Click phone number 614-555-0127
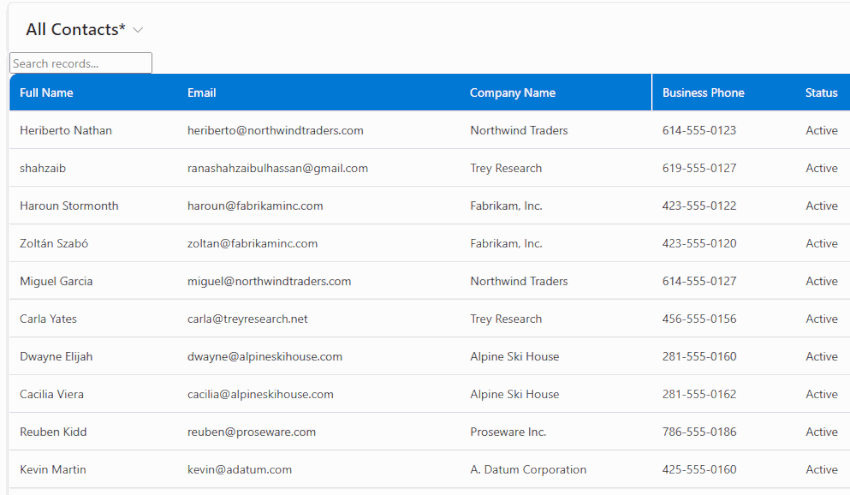This screenshot has height=495, width=850. [x=699, y=281]
